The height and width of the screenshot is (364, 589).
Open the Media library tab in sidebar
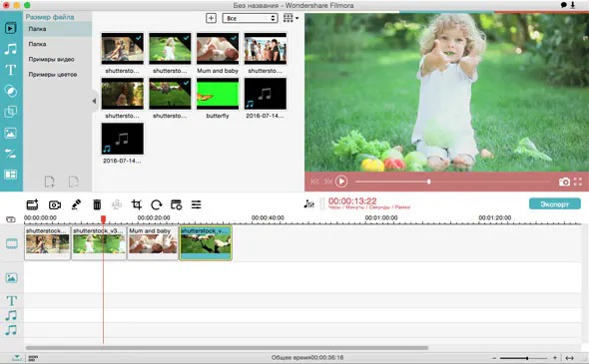(x=11, y=28)
